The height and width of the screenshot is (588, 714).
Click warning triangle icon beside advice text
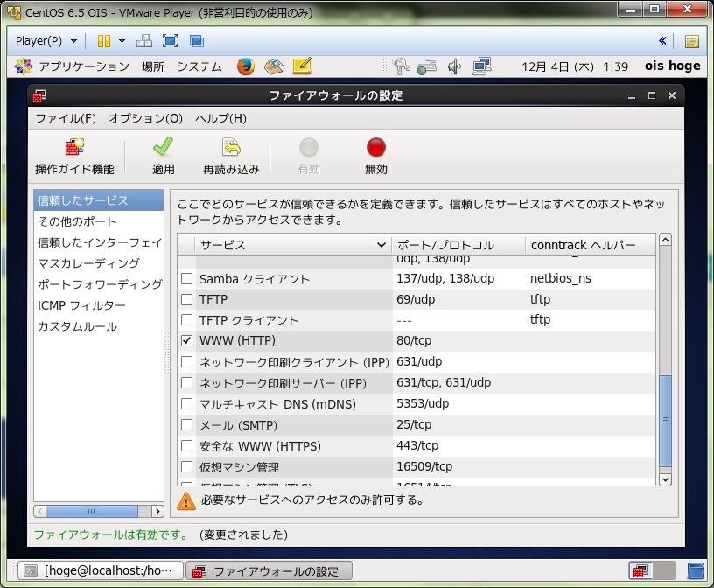coord(185,501)
